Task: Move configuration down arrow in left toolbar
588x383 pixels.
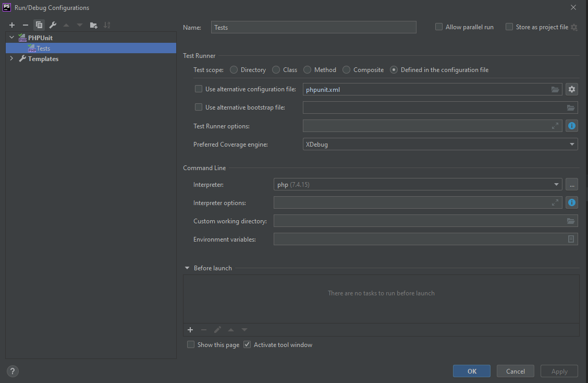Action: click(x=80, y=25)
